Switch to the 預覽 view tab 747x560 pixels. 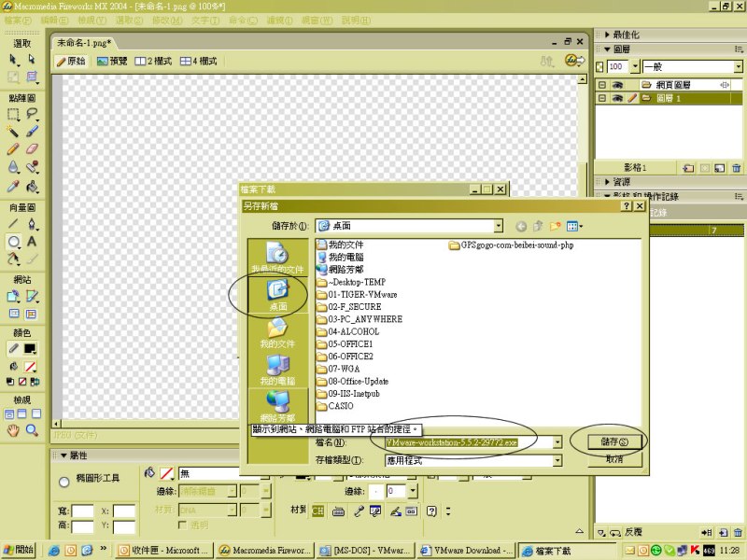click(112, 61)
